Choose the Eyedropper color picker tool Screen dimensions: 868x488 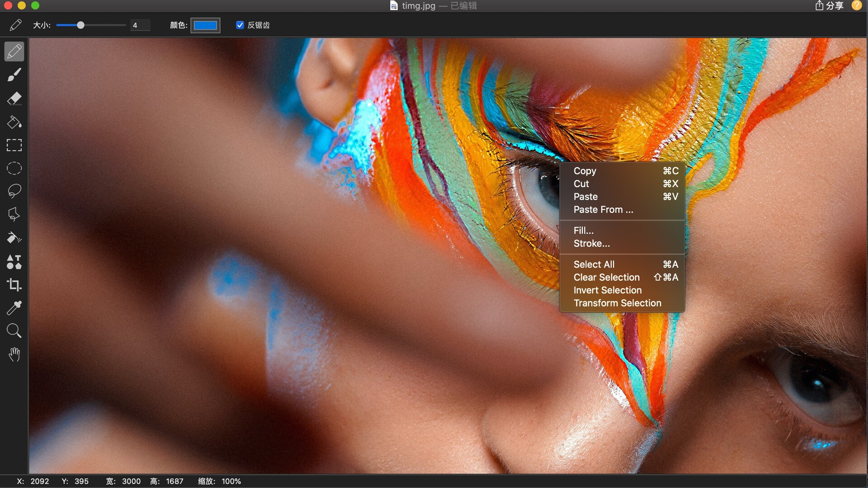tap(14, 308)
